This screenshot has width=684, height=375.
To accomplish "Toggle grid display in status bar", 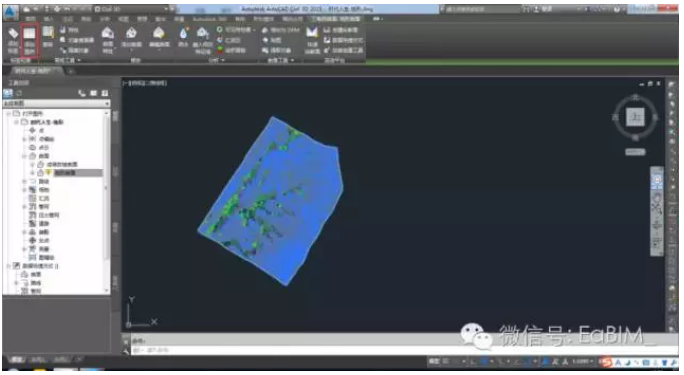I will tap(446, 361).
